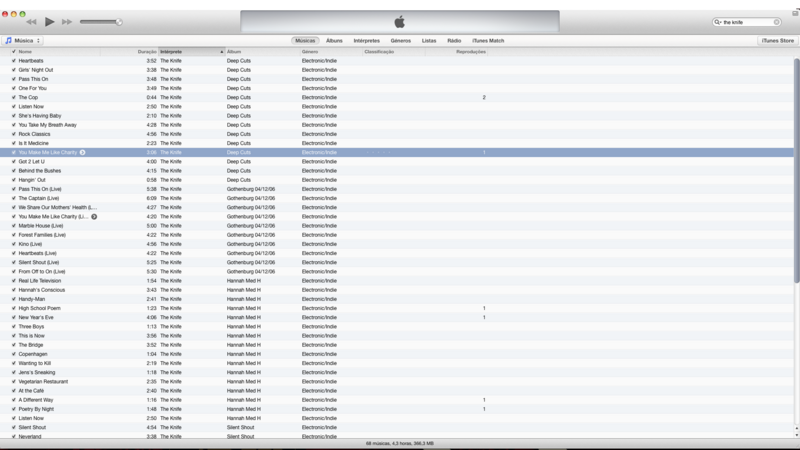Clear the search field with the X icon
Screen dimensions: 800x450
tap(777, 22)
